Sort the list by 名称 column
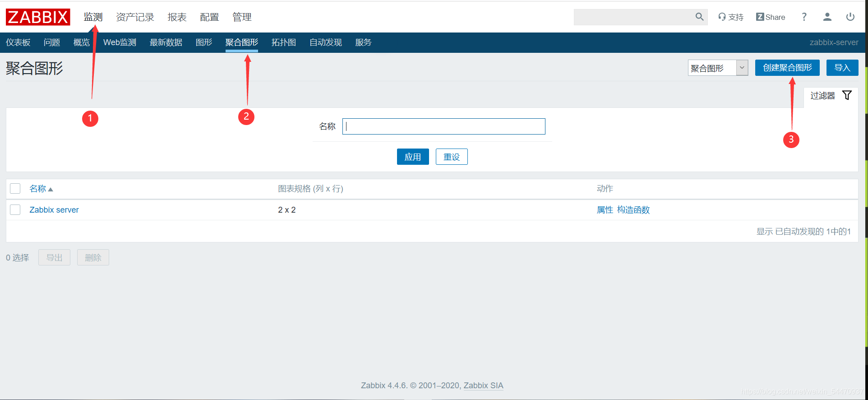The width and height of the screenshot is (868, 400). [41, 189]
